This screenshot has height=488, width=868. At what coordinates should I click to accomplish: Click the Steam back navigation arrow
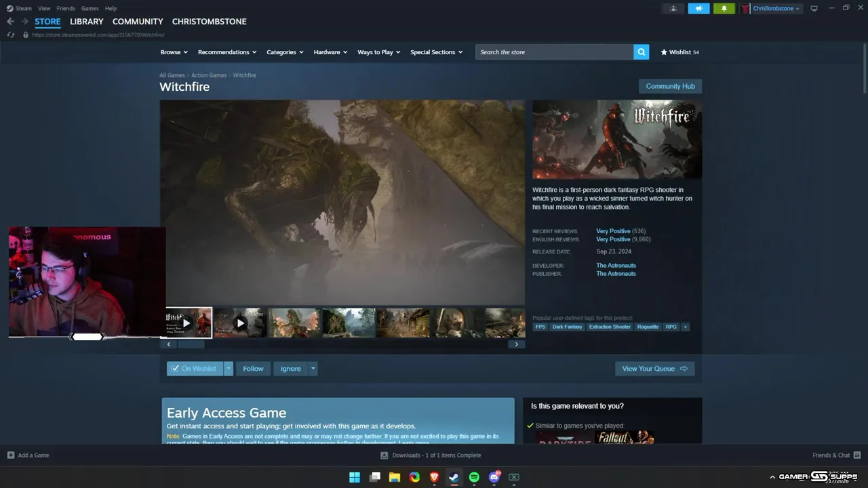pyautogui.click(x=10, y=22)
